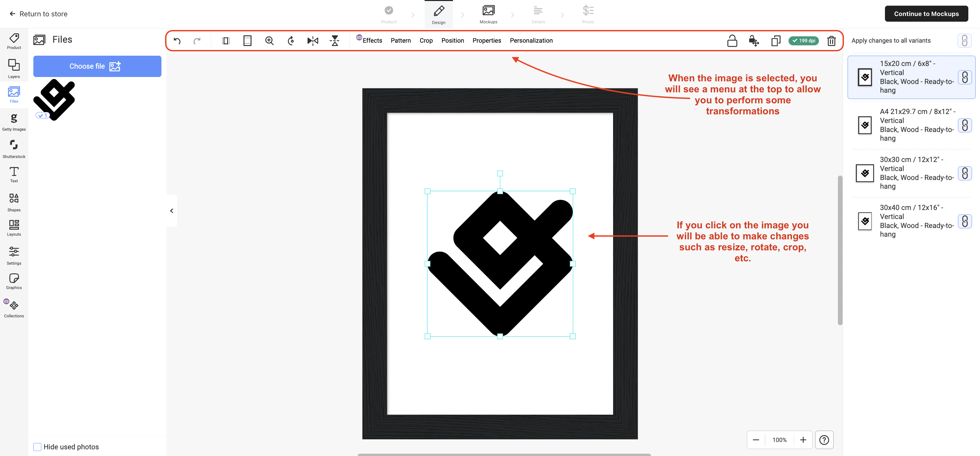
Task: Toggle link for A4 21x29.7 cm variant
Action: pyautogui.click(x=964, y=125)
